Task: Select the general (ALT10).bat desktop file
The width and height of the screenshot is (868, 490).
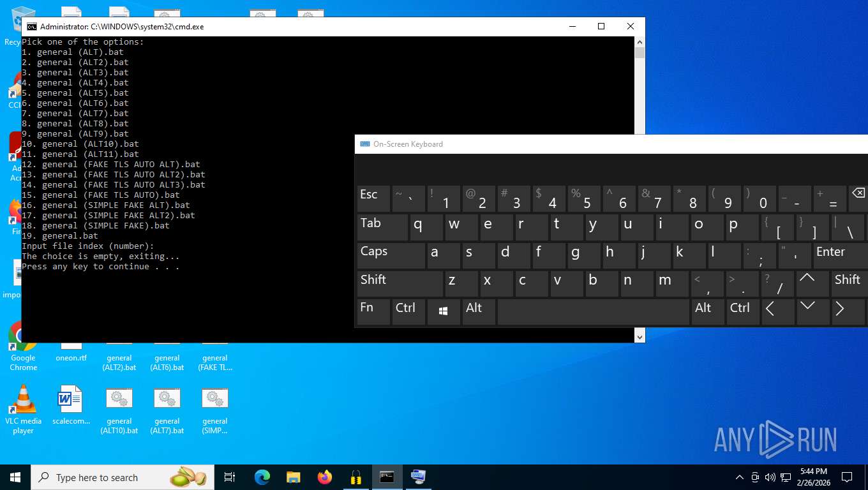Action: [x=119, y=410]
